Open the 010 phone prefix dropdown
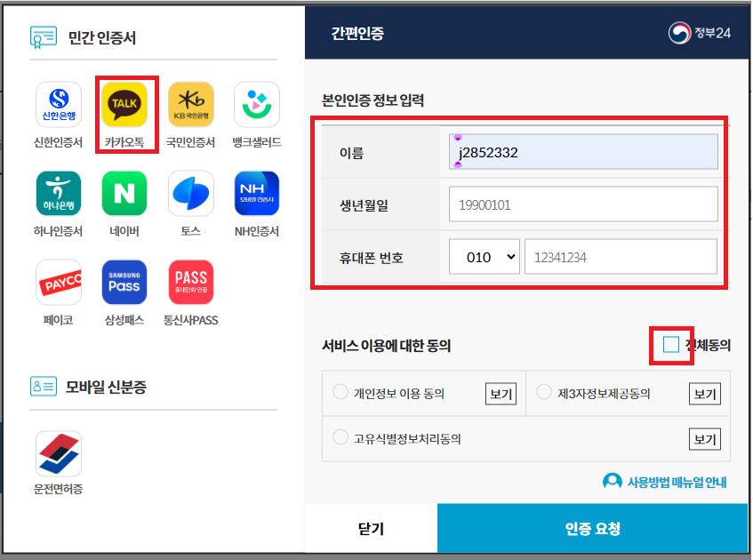This screenshot has height=560, width=753. pyautogui.click(x=484, y=256)
